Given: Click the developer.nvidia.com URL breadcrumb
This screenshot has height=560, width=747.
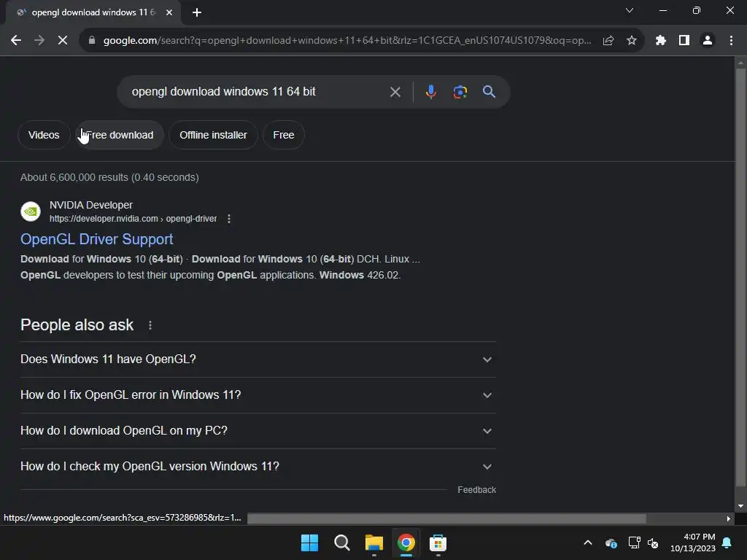Looking at the screenshot, I should click(x=133, y=219).
